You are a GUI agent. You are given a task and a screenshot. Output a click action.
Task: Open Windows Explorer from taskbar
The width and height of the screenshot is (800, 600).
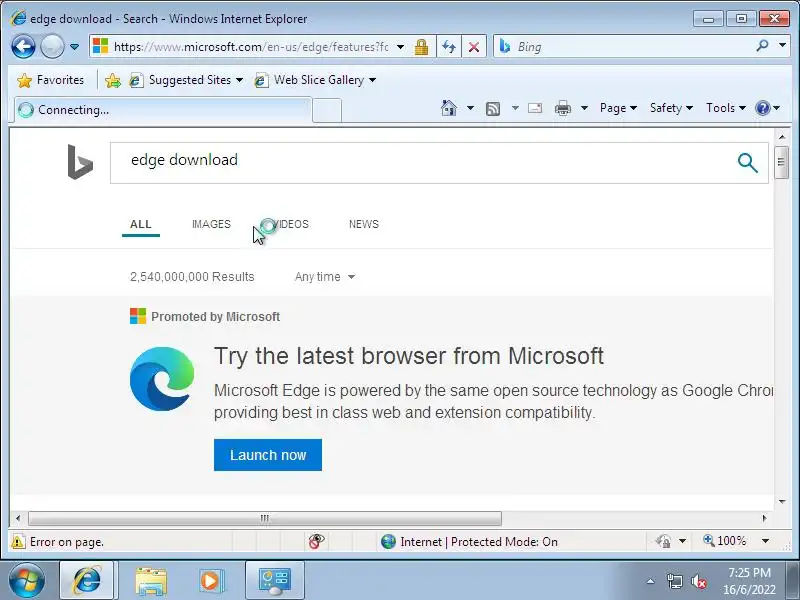(x=151, y=581)
